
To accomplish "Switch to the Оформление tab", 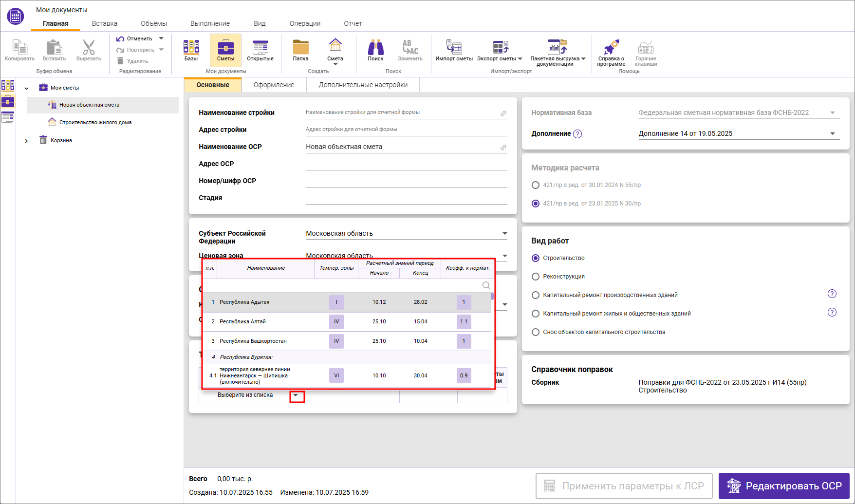I will coord(274,85).
